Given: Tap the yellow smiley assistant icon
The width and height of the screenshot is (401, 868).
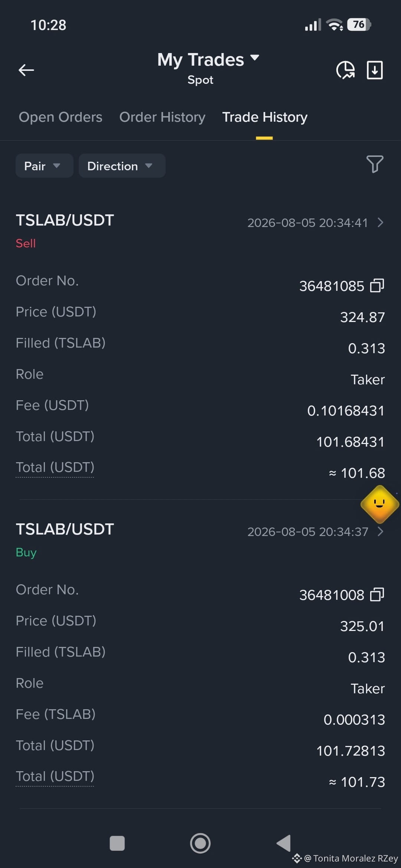Looking at the screenshot, I should click(x=379, y=504).
